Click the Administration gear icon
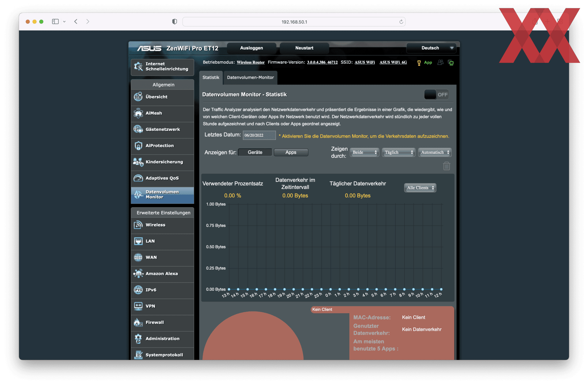This screenshot has height=385, width=588. click(x=138, y=338)
